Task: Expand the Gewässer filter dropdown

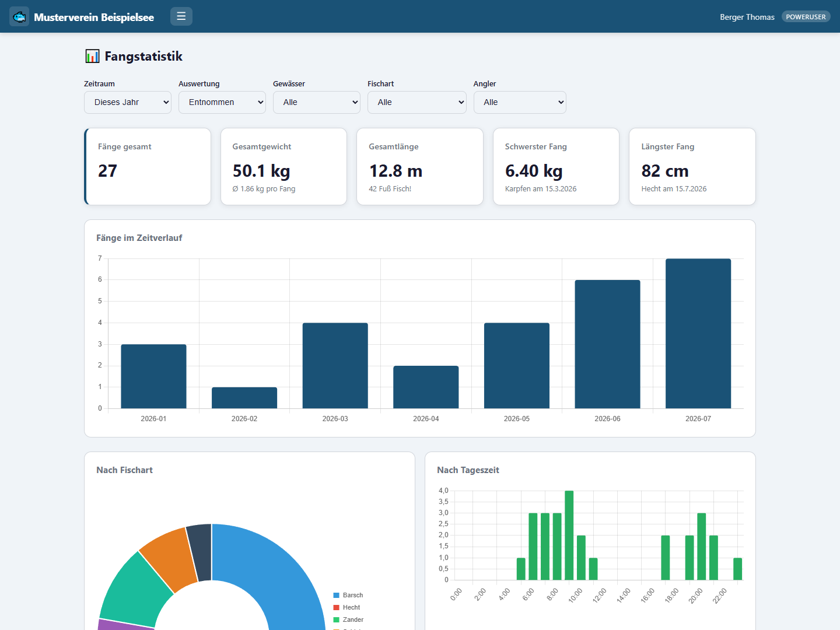Action: point(317,102)
